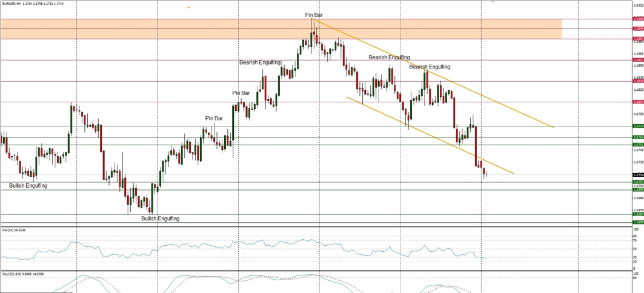Select the red 1.1804 price level tag
Screen dimensions: 644x293
(x=637, y=102)
